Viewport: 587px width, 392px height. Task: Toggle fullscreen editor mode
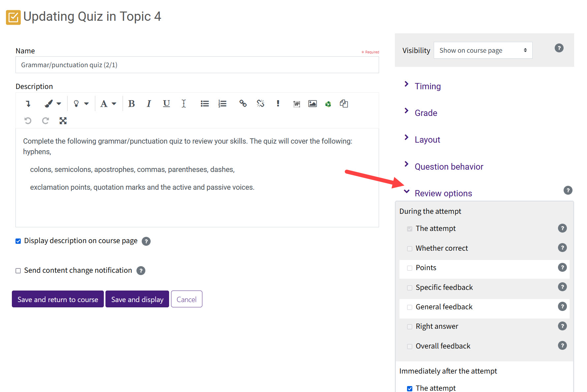tap(63, 121)
